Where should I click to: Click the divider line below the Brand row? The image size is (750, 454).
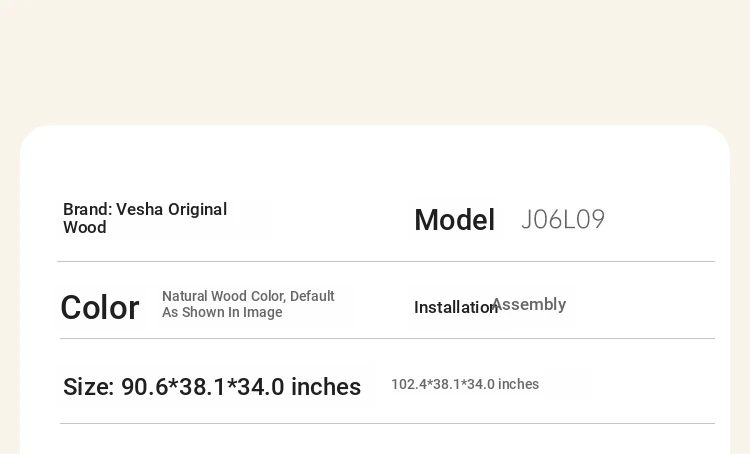386,262
